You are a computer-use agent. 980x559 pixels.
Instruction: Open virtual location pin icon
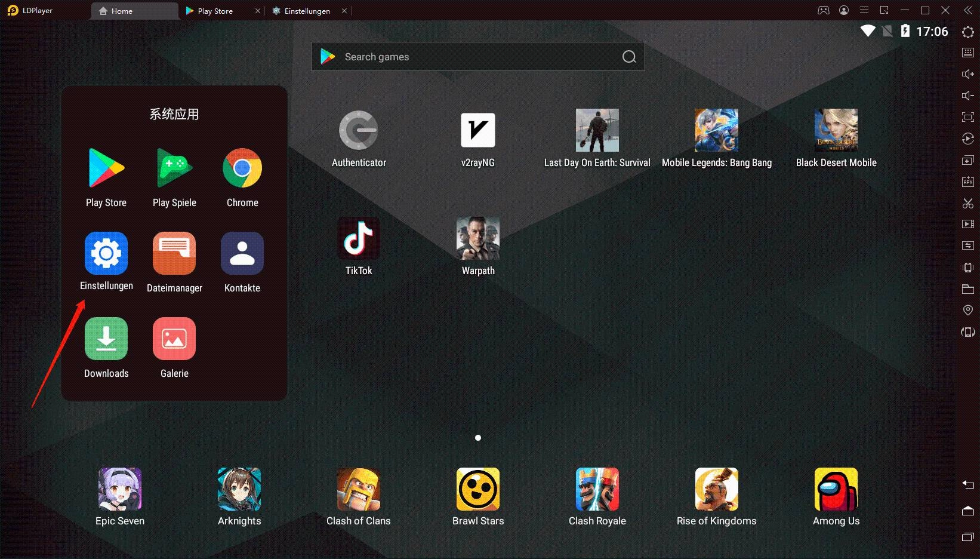click(x=968, y=310)
